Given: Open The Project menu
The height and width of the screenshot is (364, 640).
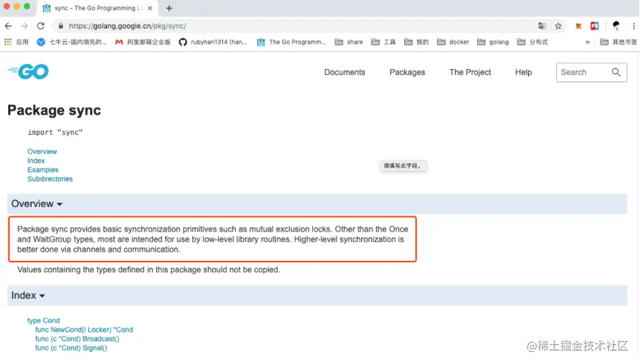Looking at the screenshot, I should pyautogui.click(x=470, y=72).
